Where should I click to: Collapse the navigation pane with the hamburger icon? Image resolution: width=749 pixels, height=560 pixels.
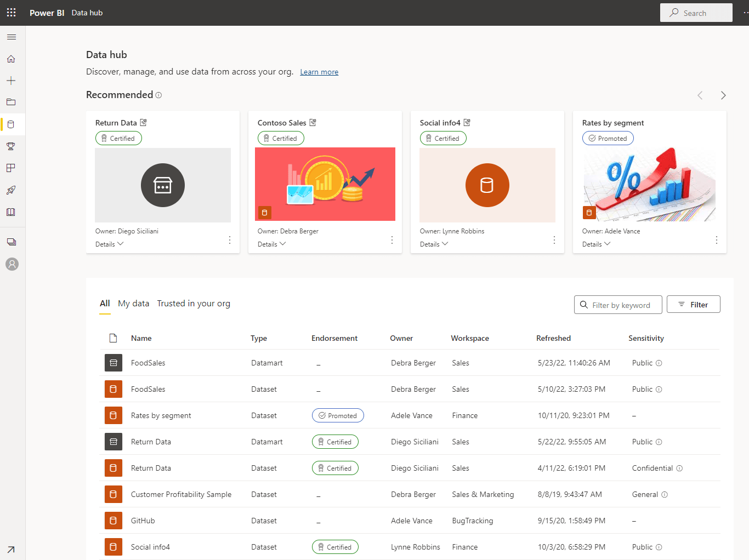pyautogui.click(x=11, y=37)
